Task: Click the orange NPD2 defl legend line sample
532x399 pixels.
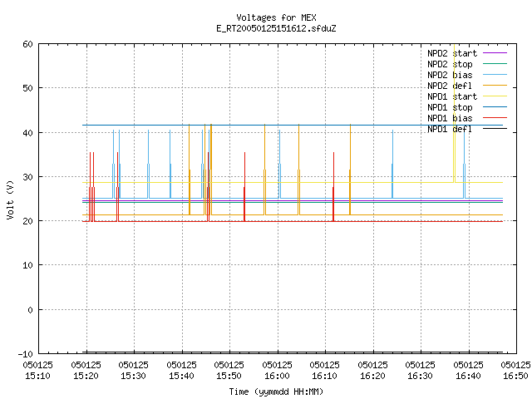Action: 495,86
